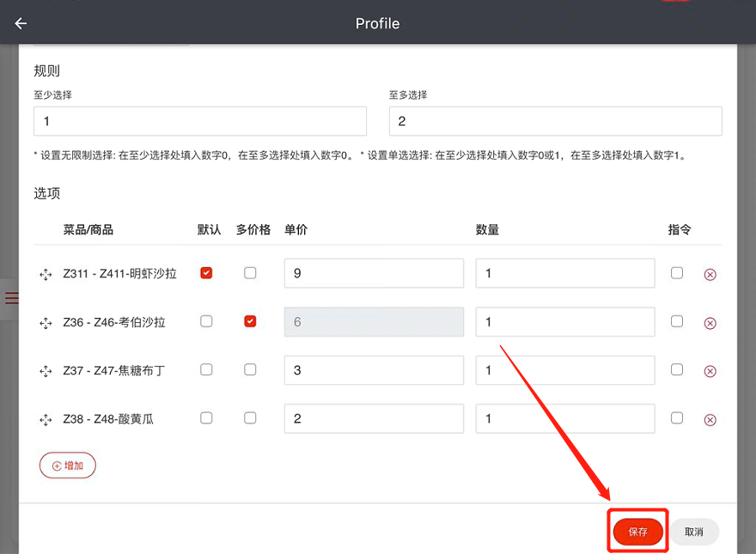
Task: Go back using the header arrow
Action: point(21,23)
